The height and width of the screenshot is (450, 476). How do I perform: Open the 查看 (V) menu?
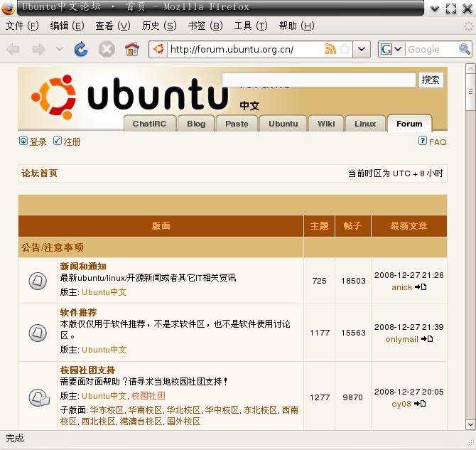tap(113, 26)
